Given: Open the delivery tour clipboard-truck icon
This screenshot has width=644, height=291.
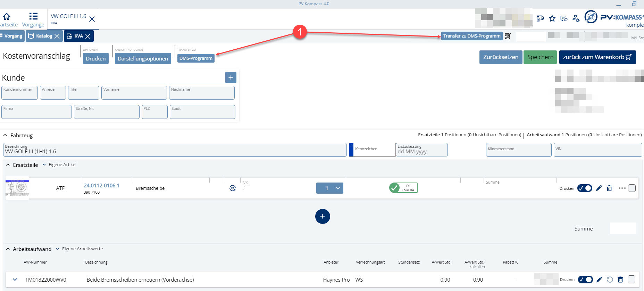Looking at the screenshot, I should (x=540, y=18).
